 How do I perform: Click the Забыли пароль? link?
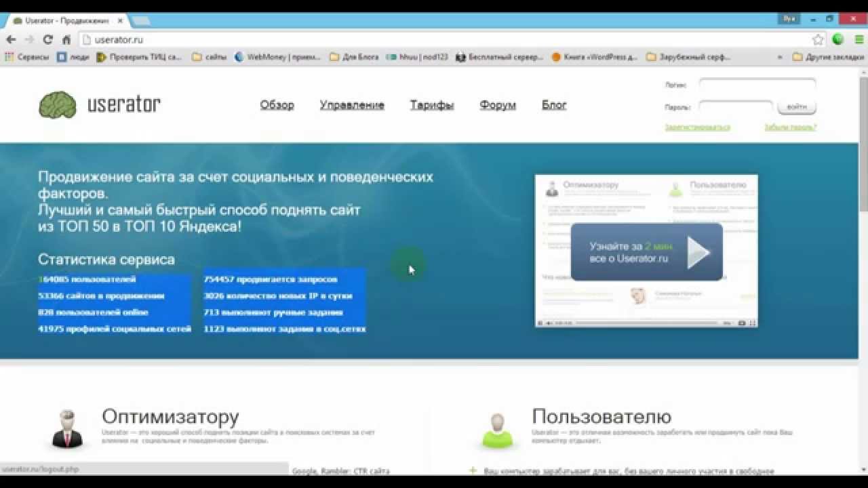[x=790, y=127]
